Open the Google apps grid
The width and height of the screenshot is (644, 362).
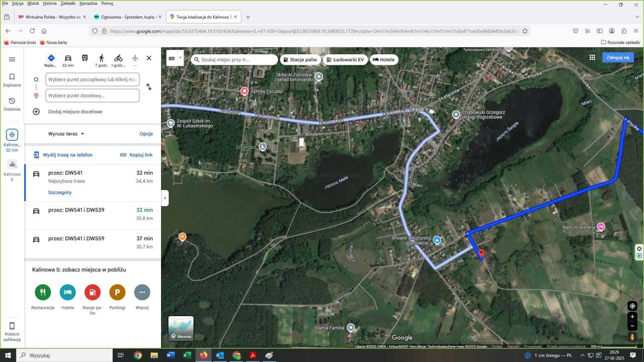(x=592, y=58)
